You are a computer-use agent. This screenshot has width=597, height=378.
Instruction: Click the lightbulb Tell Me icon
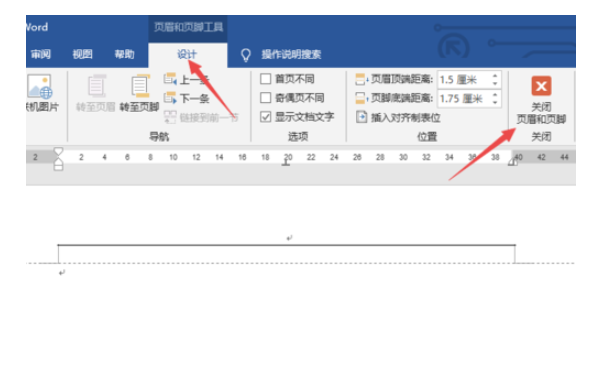(x=246, y=55)
